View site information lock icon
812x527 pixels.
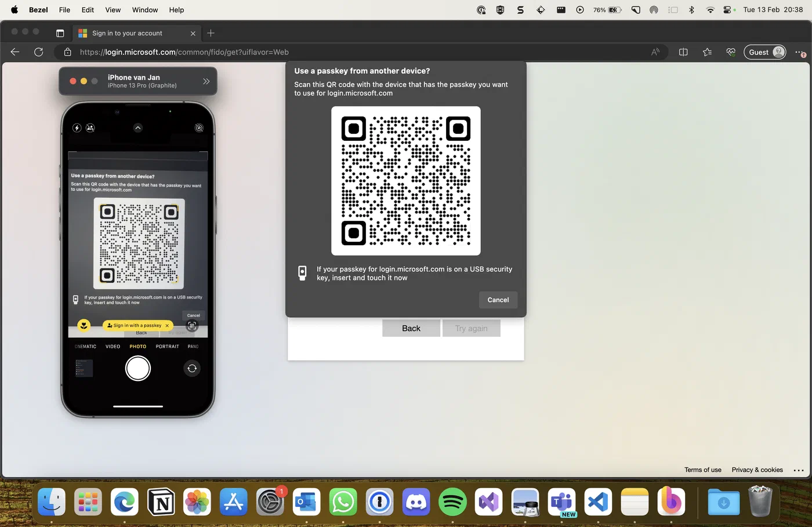coord(67,52)
